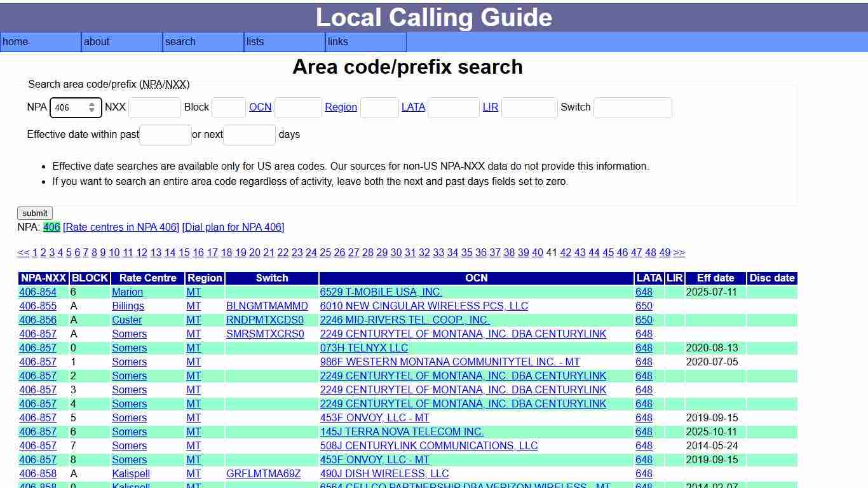Open the "lists" menu item
Image resolution: width=868 pixels, height=488 pixels.
[x=255, y=42]
